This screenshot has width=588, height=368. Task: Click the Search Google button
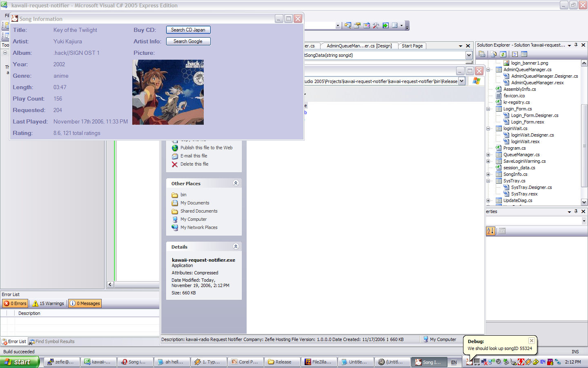coord(188,41)
